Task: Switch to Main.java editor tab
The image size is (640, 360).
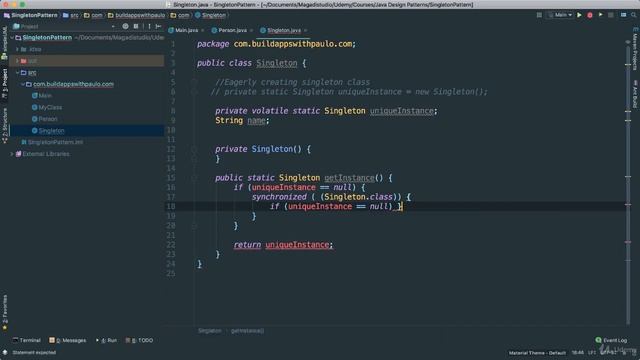Action: [186, 30]
